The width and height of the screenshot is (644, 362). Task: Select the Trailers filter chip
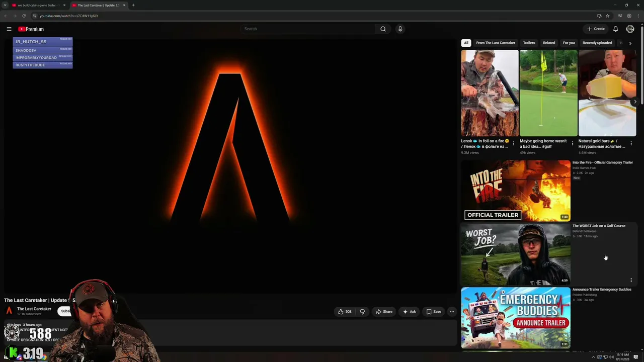point(529,43)
